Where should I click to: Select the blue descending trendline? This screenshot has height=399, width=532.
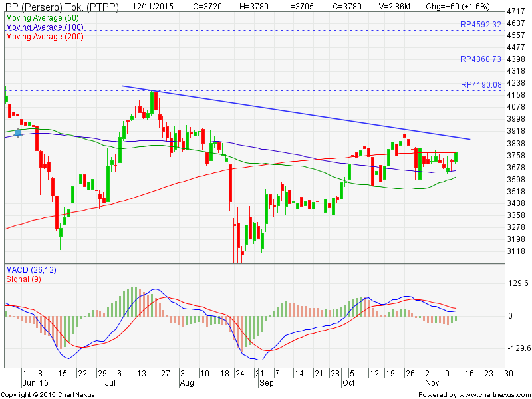point(299,112)
